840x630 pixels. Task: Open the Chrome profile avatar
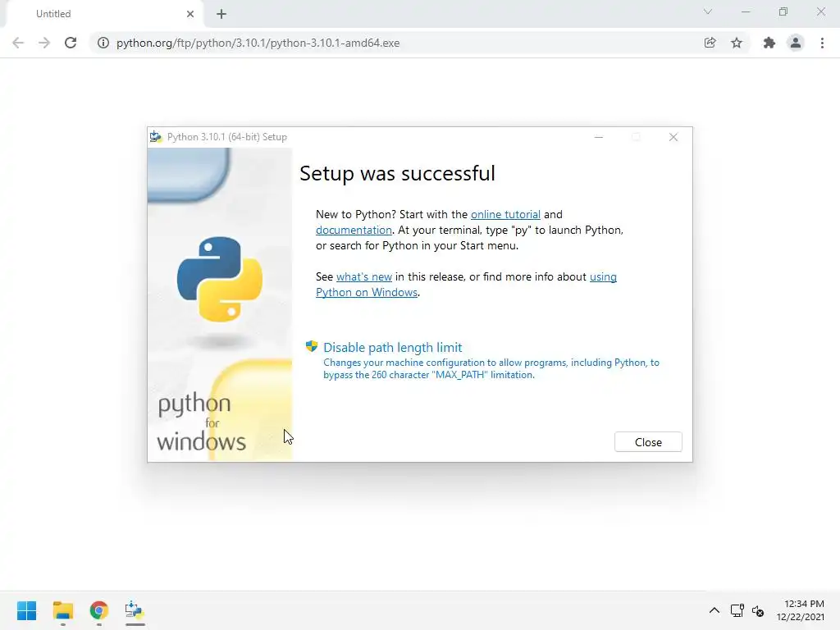click(796, 43)
